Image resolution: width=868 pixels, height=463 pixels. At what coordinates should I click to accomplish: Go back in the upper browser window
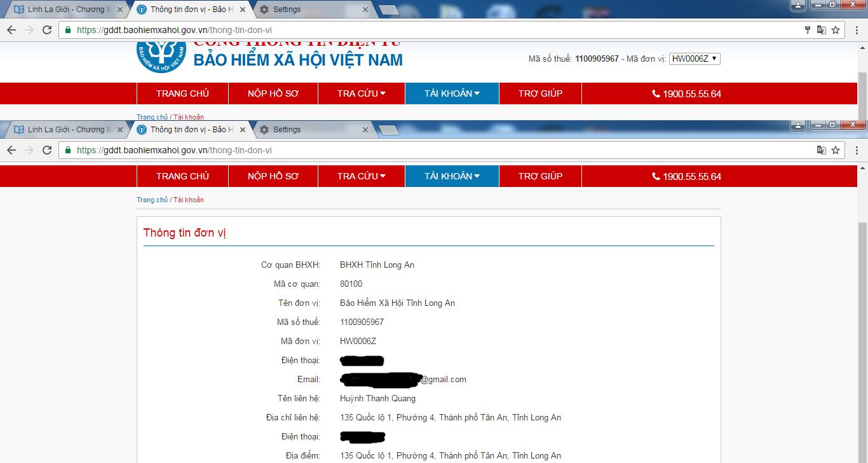pyautogui.click(x=11, y=30)
